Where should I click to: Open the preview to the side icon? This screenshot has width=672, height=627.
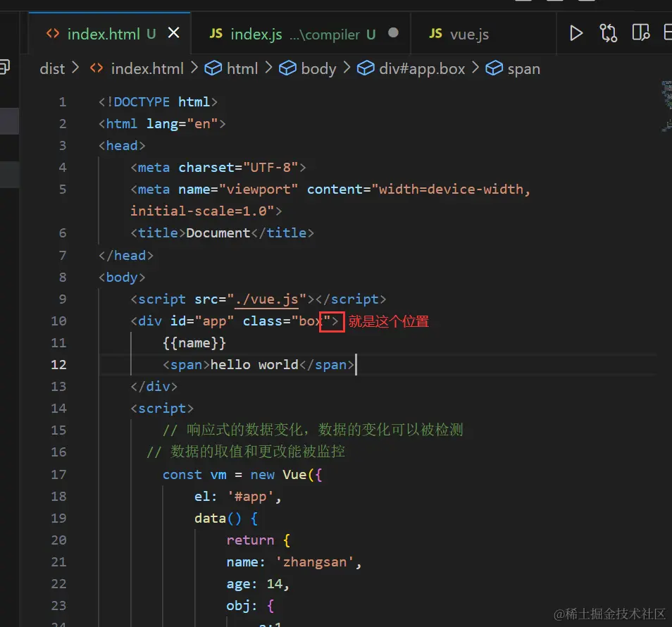click(x=640, y=32)
